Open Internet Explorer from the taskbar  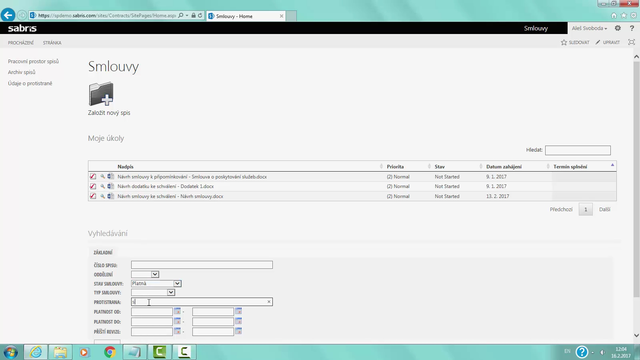point(36,352)
